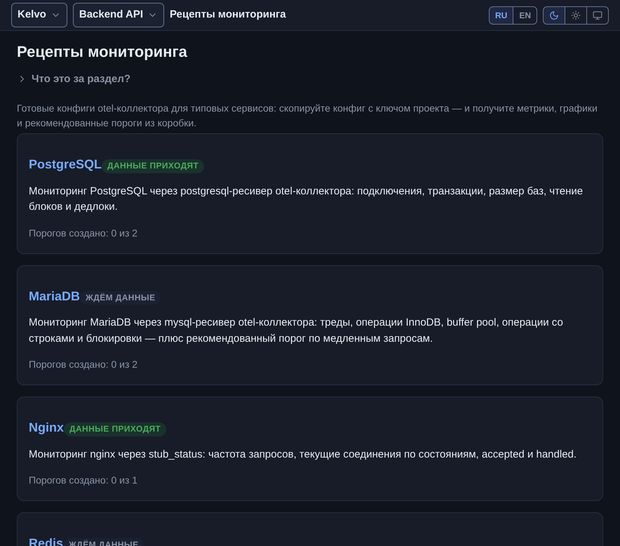Screen dimensions: 620x546
Task: Click PostgreSQL "Данные приходят" status badge
Action: click(153, 165)
